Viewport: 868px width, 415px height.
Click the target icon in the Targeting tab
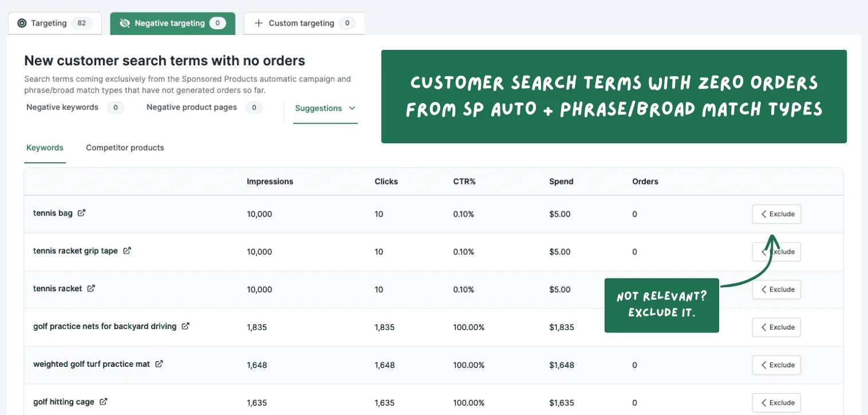22,24
